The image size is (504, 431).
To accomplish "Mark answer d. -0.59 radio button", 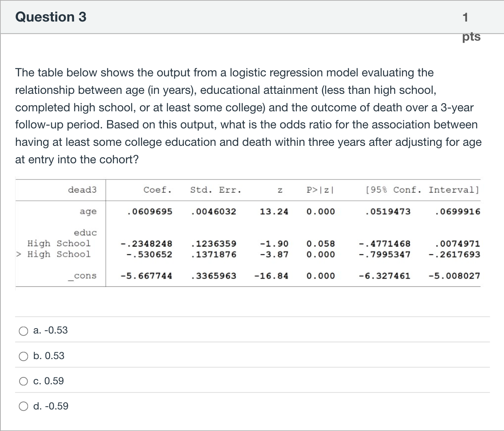I will pyautogui.click(x=23, y=407).
